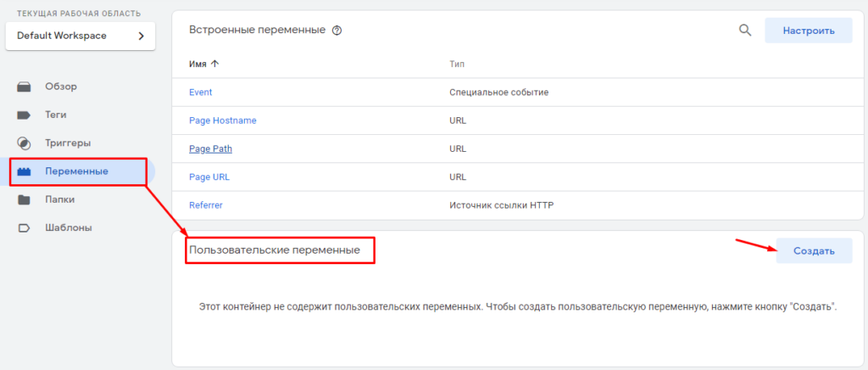Screen dimensions: 868x370
Task: Open the Referrer variable link
Action: (206, 205)
